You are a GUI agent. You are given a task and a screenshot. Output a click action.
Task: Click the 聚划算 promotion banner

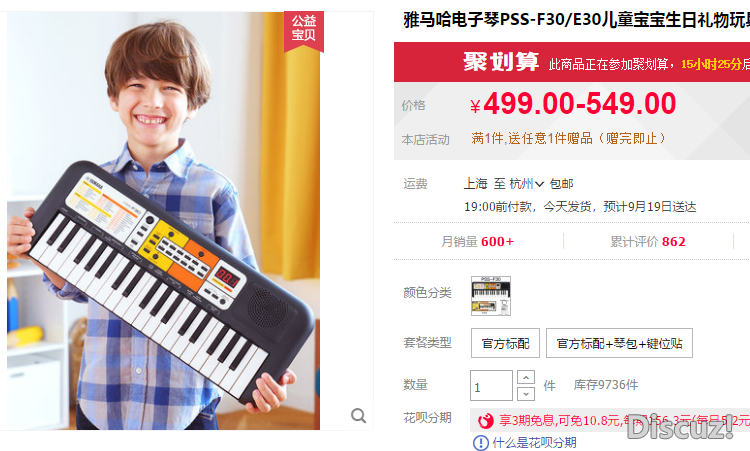coord(572,62)
